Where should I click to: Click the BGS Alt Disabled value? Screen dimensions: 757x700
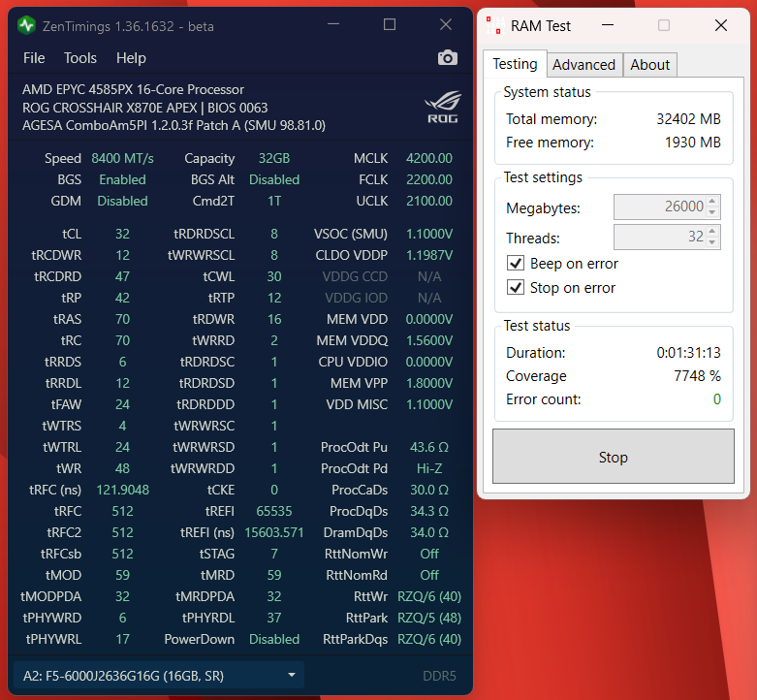[274, 179]
